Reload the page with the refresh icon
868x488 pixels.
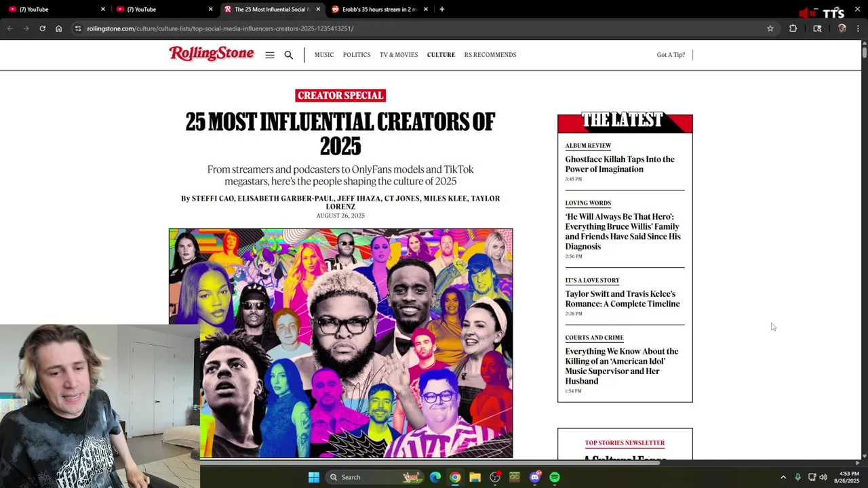tap(42, 28)
